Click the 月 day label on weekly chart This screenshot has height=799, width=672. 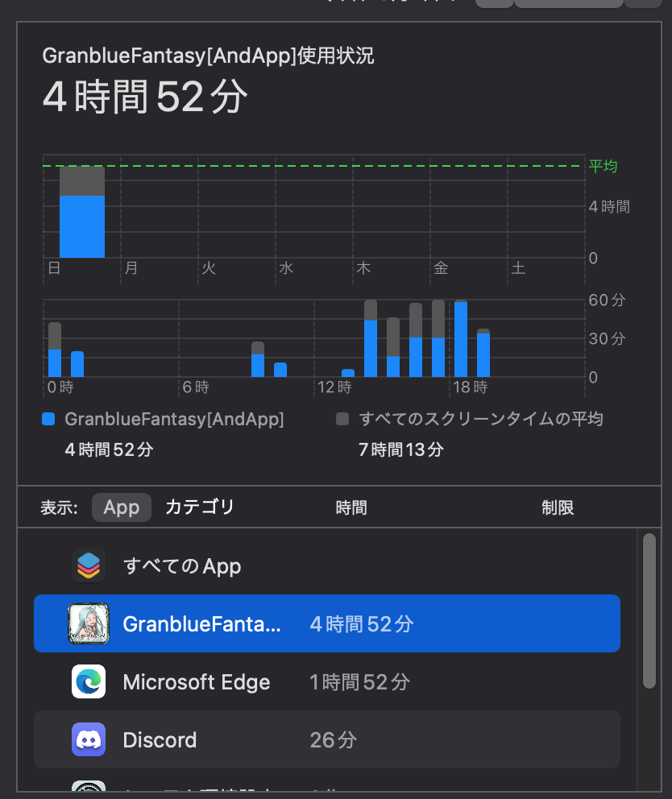point(131,268)
